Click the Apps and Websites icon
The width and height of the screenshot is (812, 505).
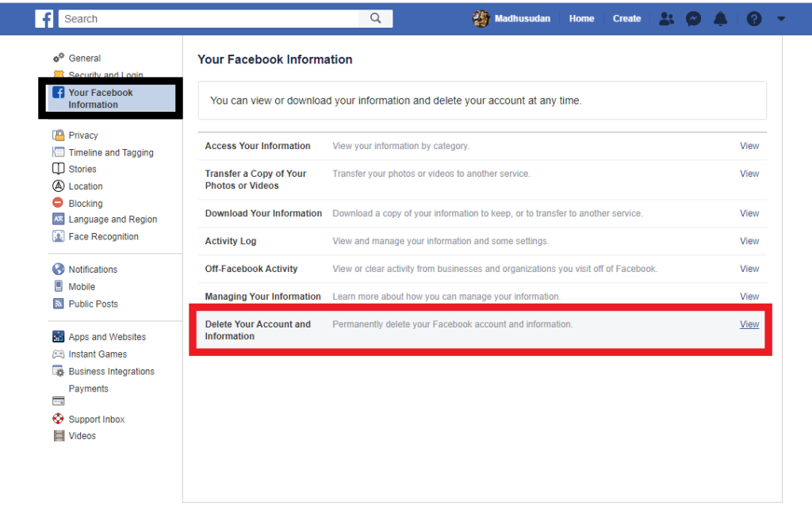[x=59, y=337]
